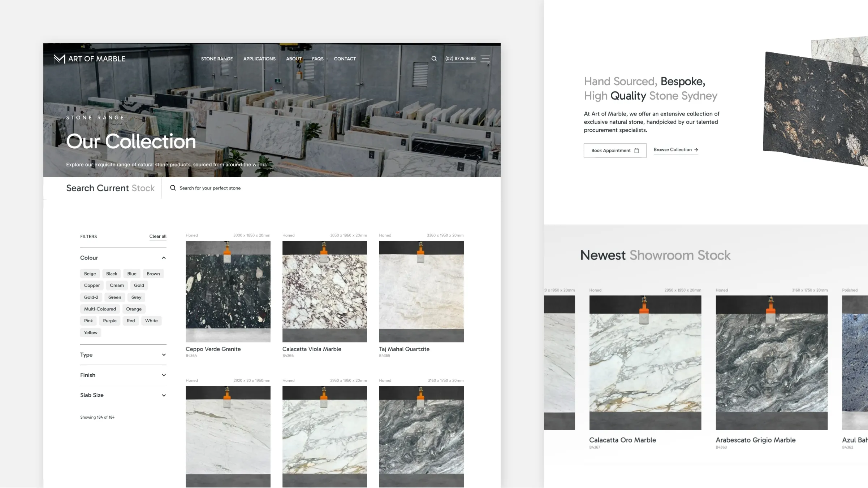Screen dimensions: 868x488
Task: Select the Green colour filter chip
Action: pyautogui.click(x=115, y=297)
